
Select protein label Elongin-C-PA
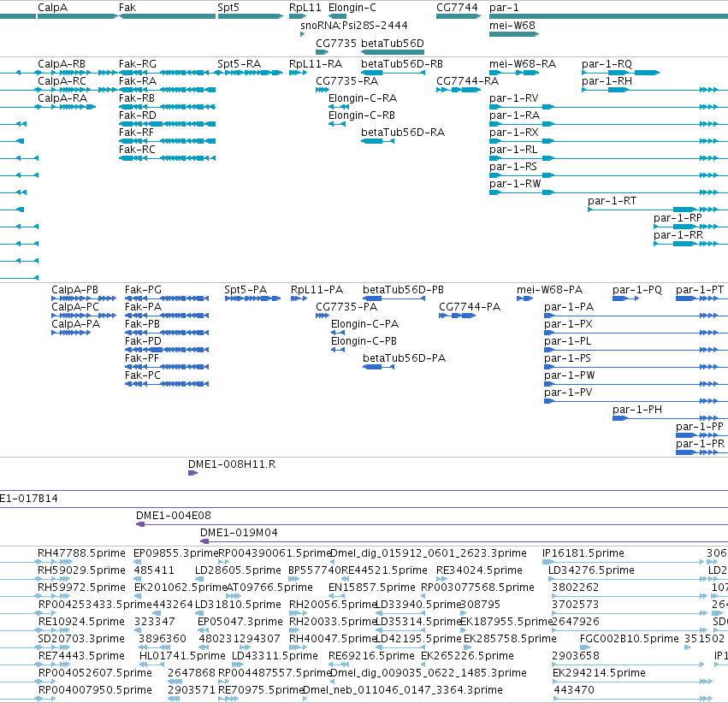coord(365,324)
